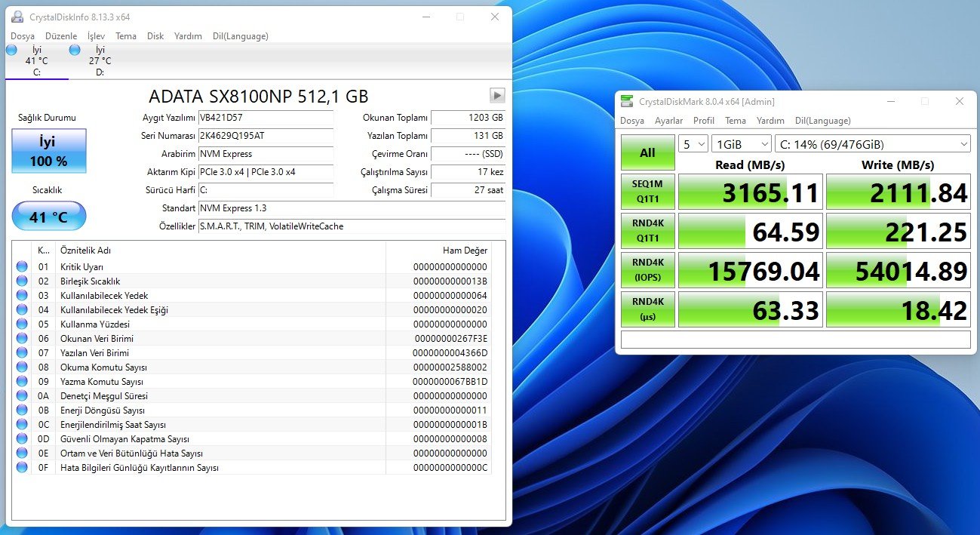Open Profil menu in CrystalDiskMark
This screenshot has width=980, height=535.
tap(704, 121)
